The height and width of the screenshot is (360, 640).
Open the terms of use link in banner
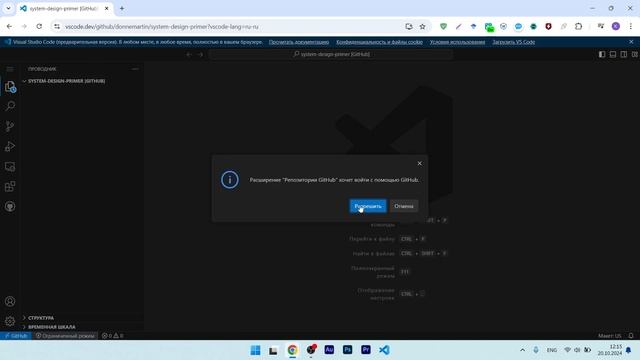coord(457,42)
